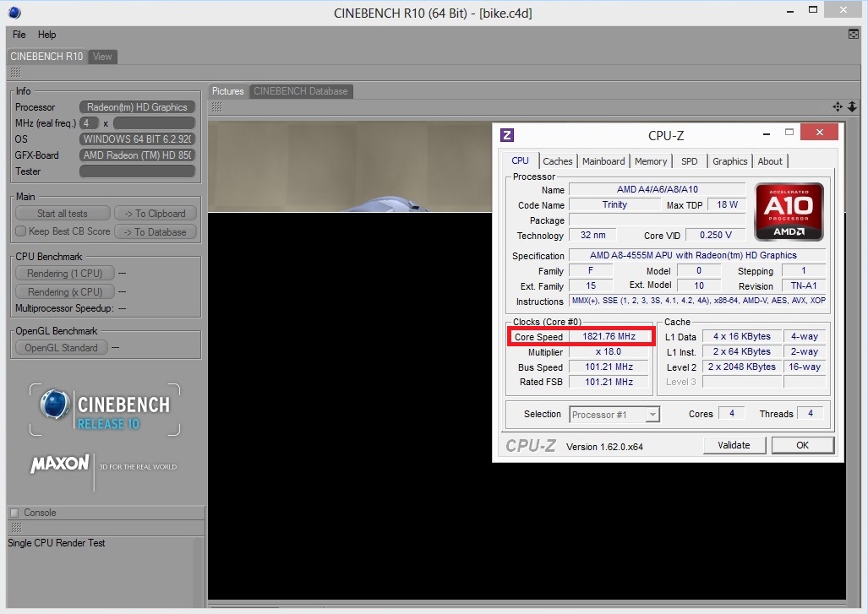The height and width of the screenshot is (614, 868).
Task: Click the down arrow icon in Pictures panel
Action: (853, 106)
